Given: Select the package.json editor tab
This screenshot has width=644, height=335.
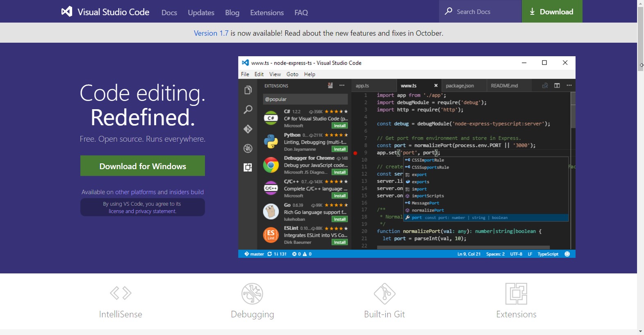Looking at the screenshot, I should pyautogui.click(x=464, y=86).
